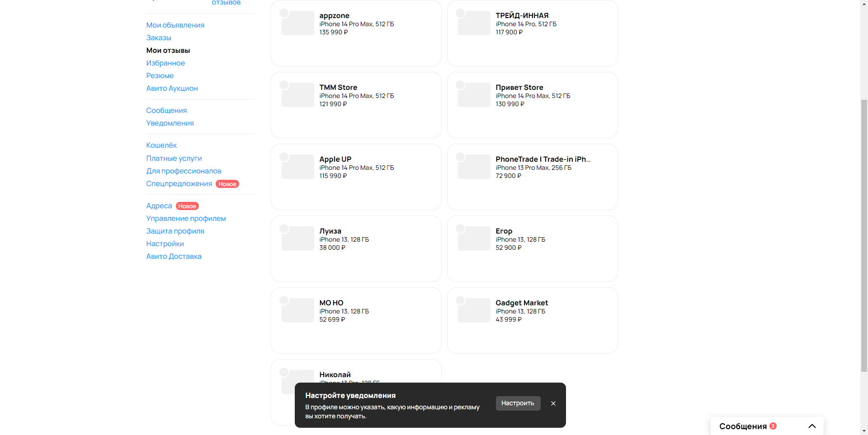Click the 121 990 ₽ price text
The width and height of the screenshot is (868, 435).
point(333,104)
